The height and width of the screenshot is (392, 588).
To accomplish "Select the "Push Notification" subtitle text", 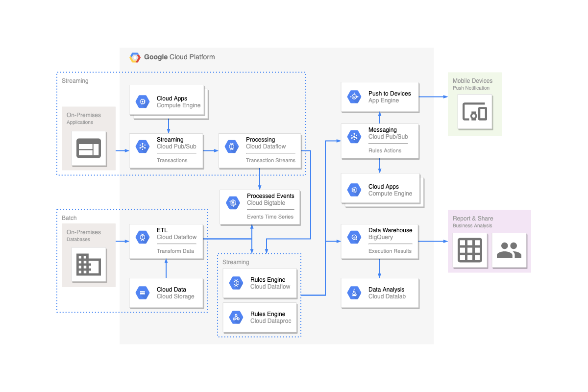I will (x=471, y=88).
